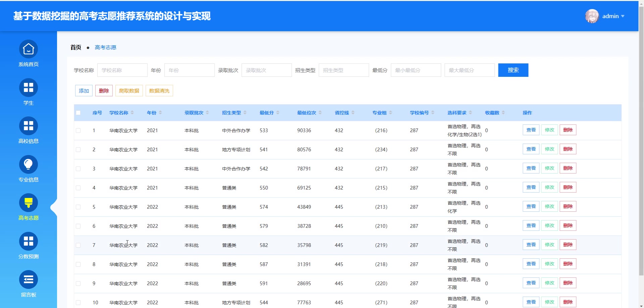The image size is (644, 308).
Task: Sort by 招生类型 column arrows
Action: coord(245,113)
